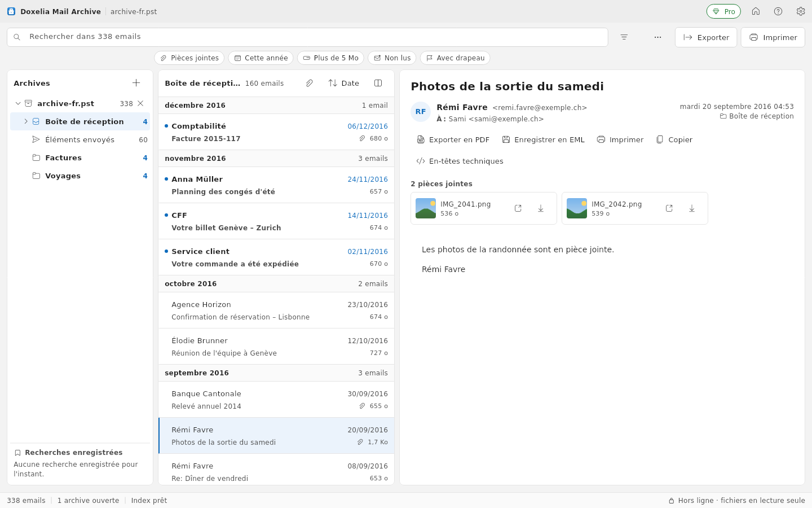
Task: Close the archive-fr.pst archive
Action: pyautogui.click(x=140, y=103)
